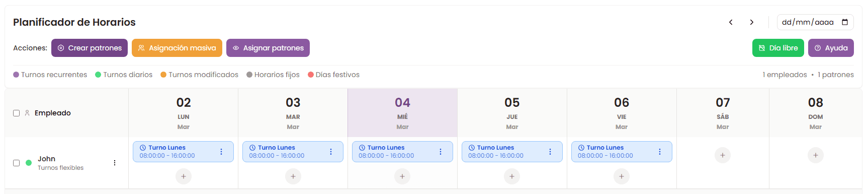
Task: Click Día libre button
Action: tap(778, 48)
